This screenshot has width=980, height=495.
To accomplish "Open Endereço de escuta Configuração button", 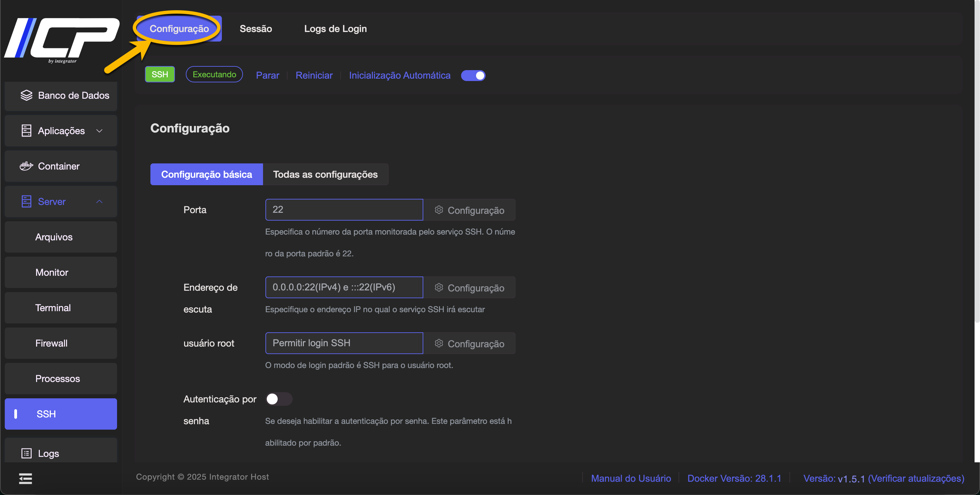I will point(470,288).
